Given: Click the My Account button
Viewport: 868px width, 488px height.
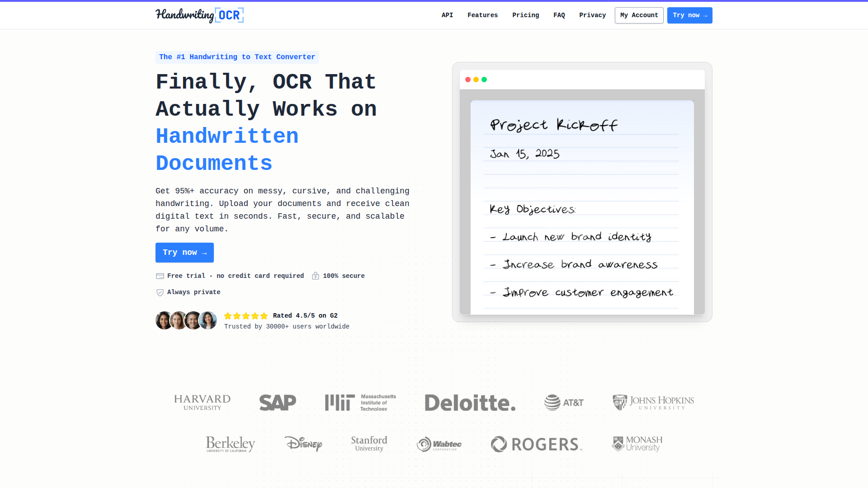Looking at the screenshot, I should (639, 15).
